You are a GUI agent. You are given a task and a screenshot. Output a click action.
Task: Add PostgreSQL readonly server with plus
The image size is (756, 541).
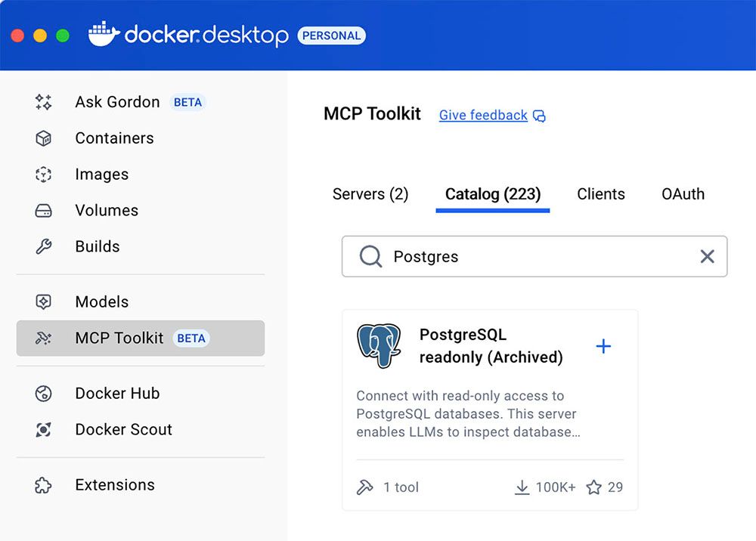point(603,346)
